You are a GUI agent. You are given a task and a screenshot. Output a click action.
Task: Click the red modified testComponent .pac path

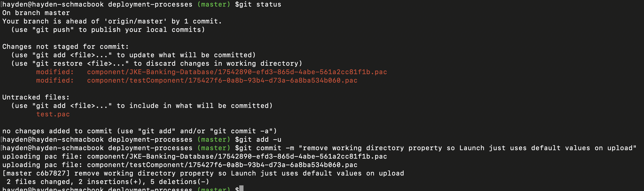click(222, 80)
